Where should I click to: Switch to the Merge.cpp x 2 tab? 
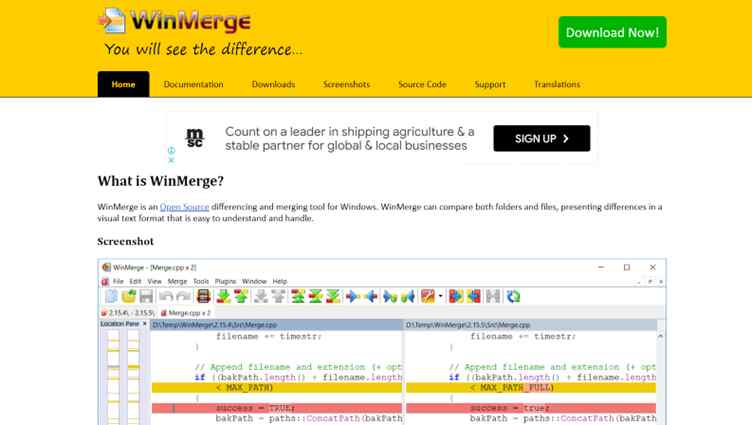[186, 313]
